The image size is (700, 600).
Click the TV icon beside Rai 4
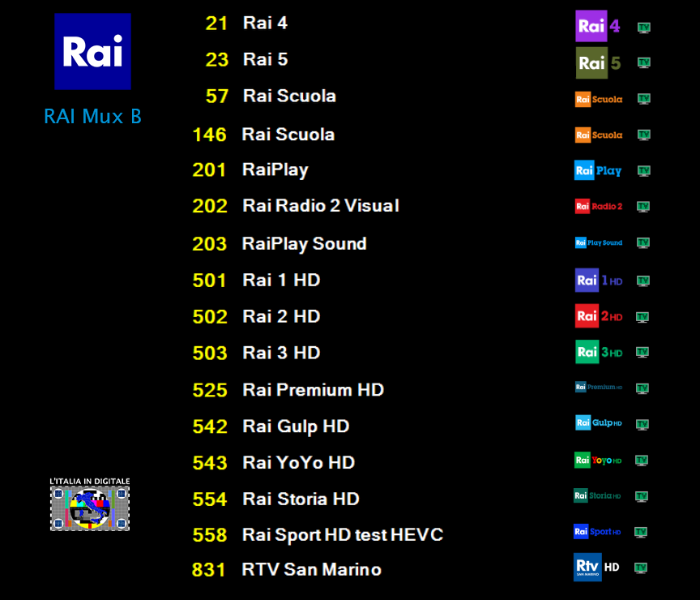644,27
